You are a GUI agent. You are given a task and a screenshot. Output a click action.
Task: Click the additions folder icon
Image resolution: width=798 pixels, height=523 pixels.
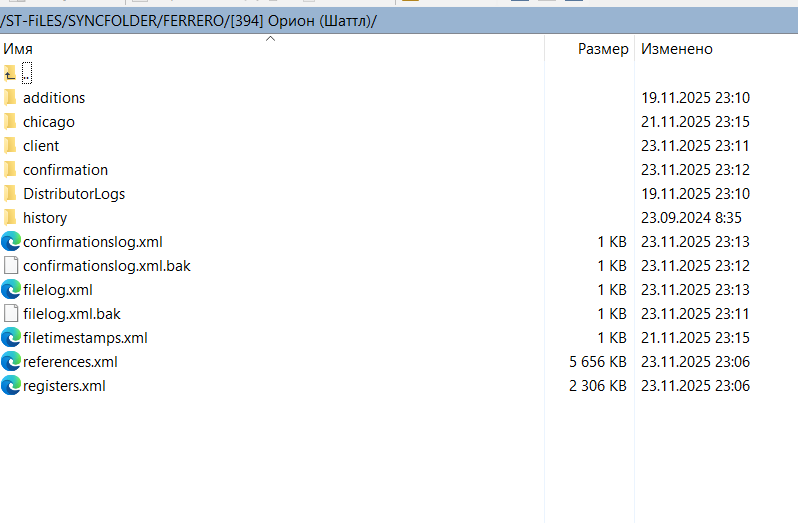click(x=10, y=97)
